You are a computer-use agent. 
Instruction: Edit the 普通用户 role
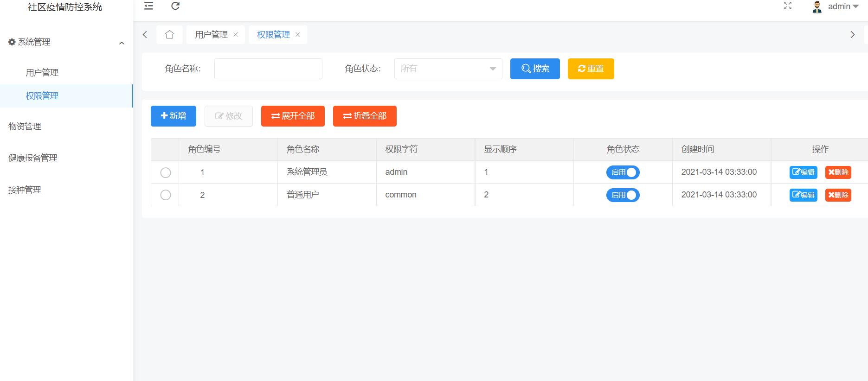[x=804, y=195]
